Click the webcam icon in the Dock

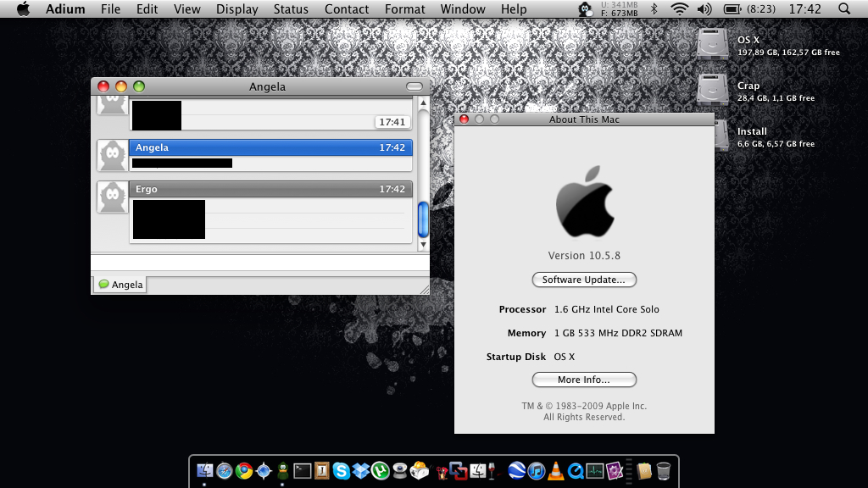pyautogui.click(x=400, y=471)
